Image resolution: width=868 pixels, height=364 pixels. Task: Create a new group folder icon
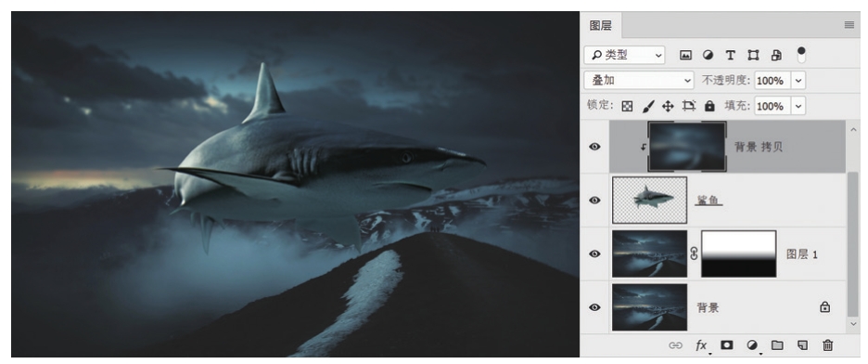tap(777, 345)
